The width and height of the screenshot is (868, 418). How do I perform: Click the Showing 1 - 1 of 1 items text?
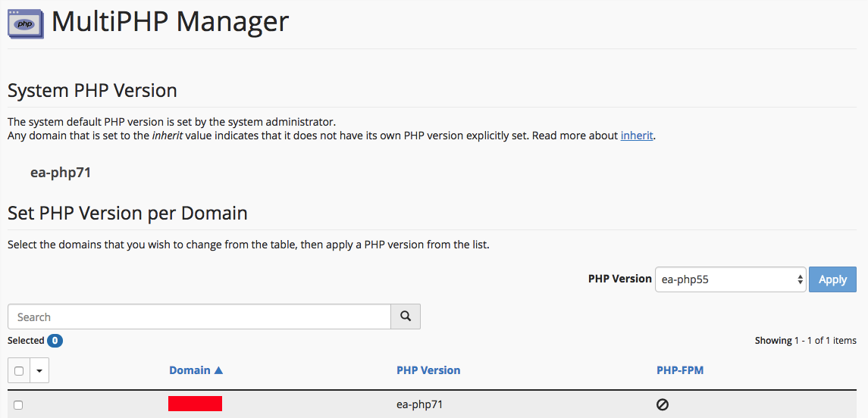coord(805,341)
